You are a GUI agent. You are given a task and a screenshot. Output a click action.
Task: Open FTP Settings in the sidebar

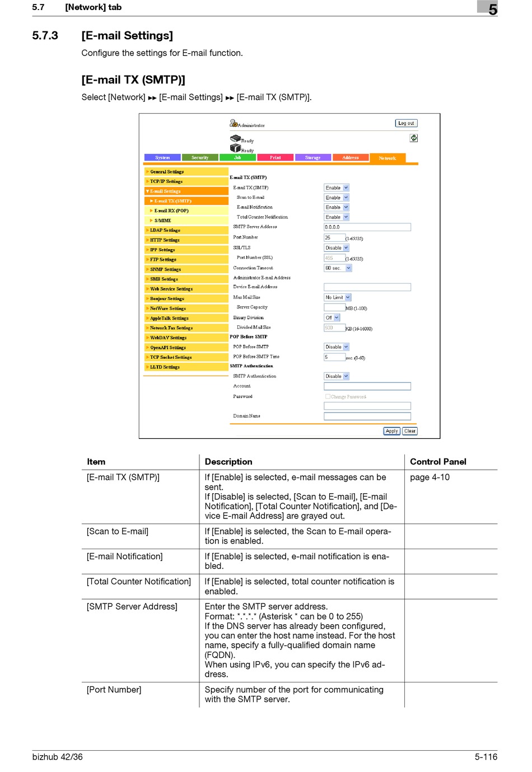point(186,260)
